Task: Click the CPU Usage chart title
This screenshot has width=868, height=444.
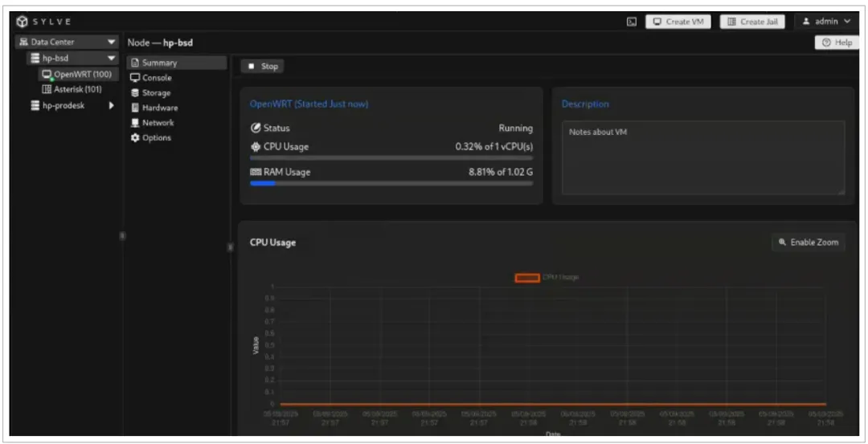Action: (x=272, y=242)
